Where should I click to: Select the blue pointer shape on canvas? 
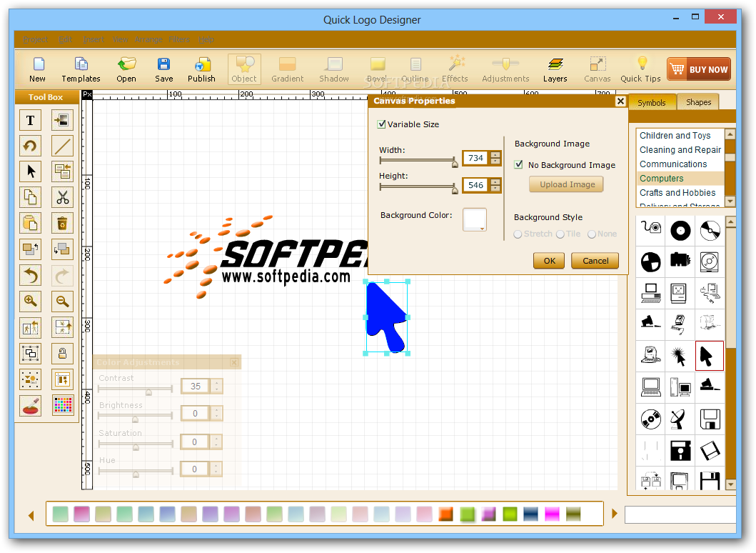pyautogui.click(x=386, y=317)
